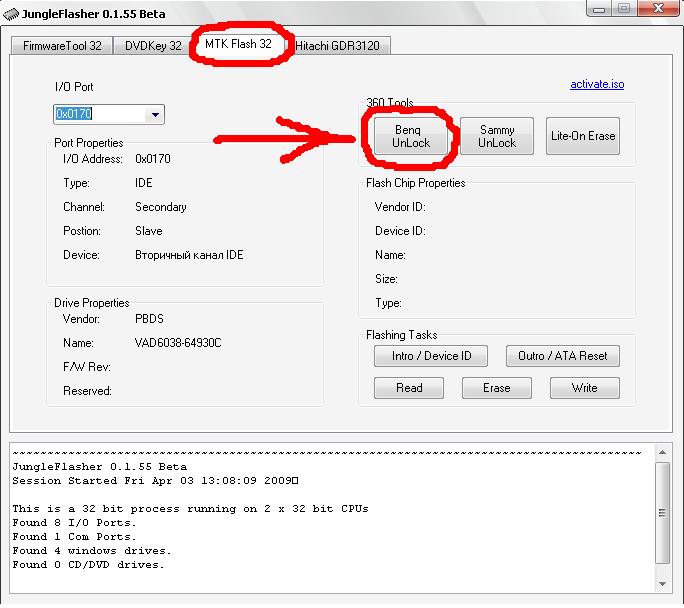Click the Benq UnLock button
Image resolution: width=684 pixels, height=608 pixels.
[x=410, y=136]
